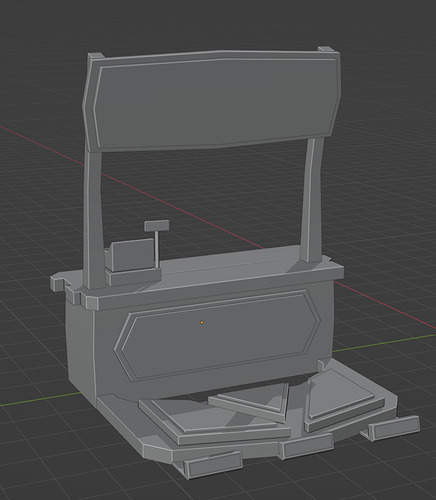Image resolution: width=436 pixels, height=500 pixels.
Task: Click the left support post of the stall
Action: click(x=93, y=220)
